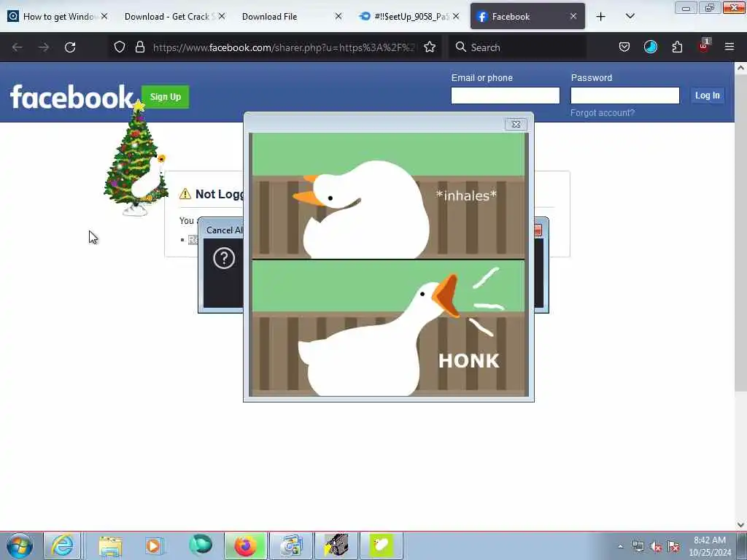Open the Action Center flag icon
The height and width of the screenshot is (560, 747).
point(673,547)
